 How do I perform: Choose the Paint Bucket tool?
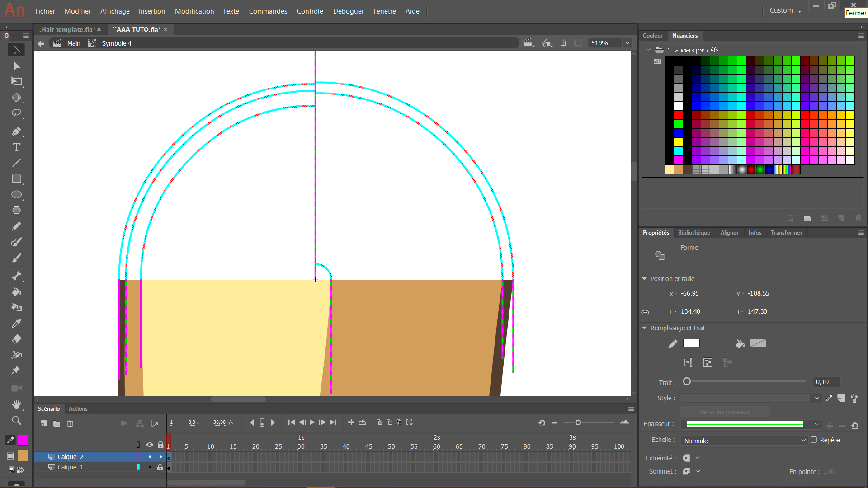16,292
